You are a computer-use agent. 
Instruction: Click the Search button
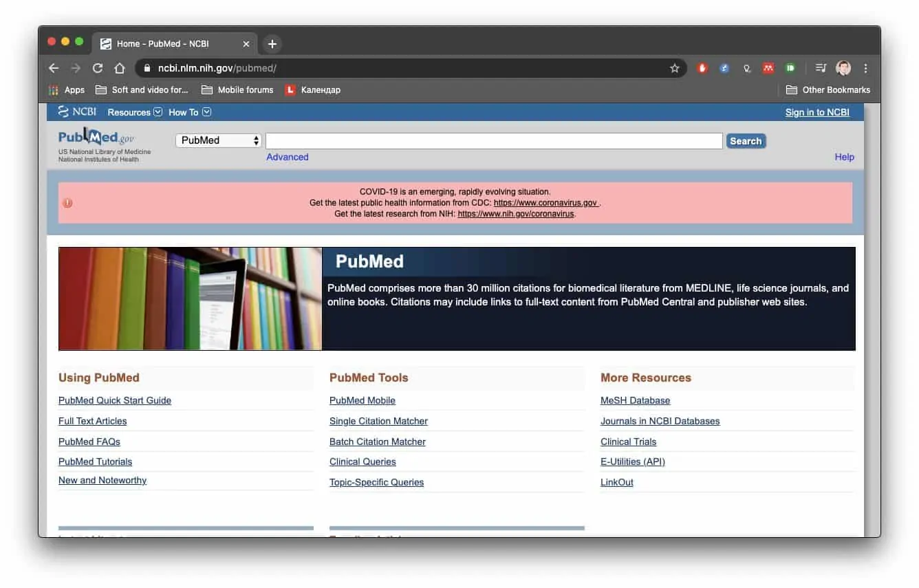[x=746, y=141]
